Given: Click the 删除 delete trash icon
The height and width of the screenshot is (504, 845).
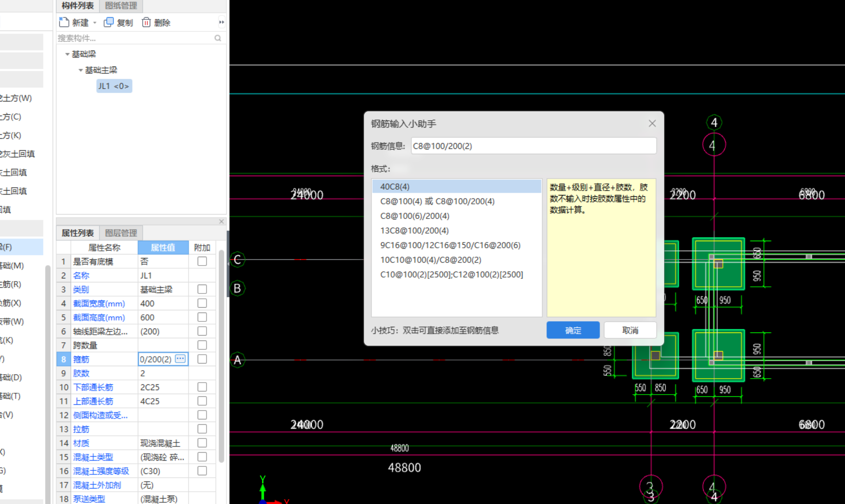Looking at the screenshot, I should pyautogui.click(x=146, y=22).
